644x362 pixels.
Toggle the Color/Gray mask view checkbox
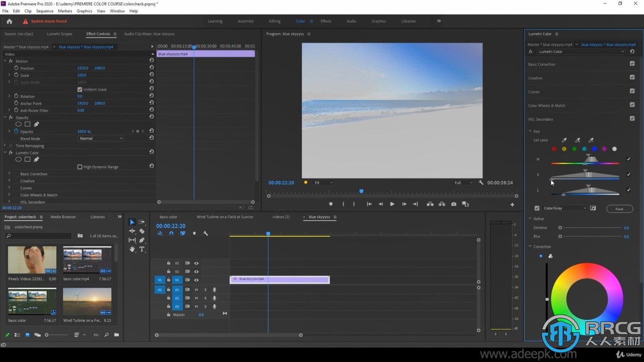pyautogui.click(x=537, y=208)
